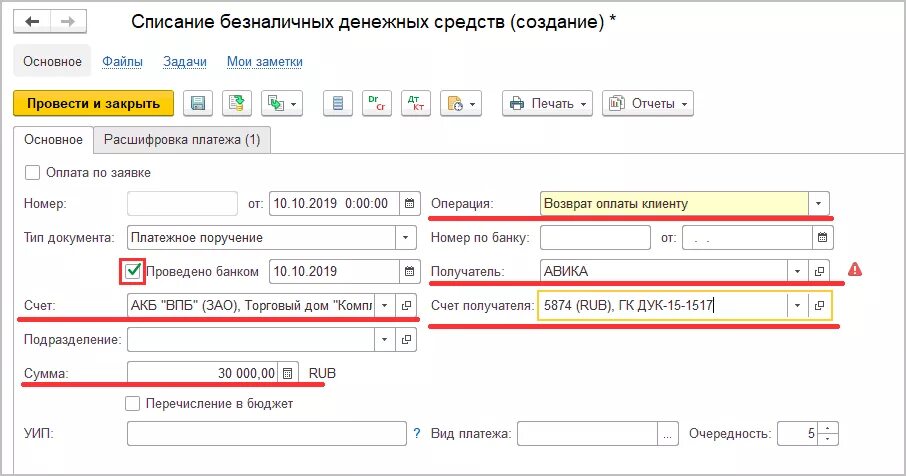Expand the Подразделение dropdown arrow

click(x=385, y=340)
